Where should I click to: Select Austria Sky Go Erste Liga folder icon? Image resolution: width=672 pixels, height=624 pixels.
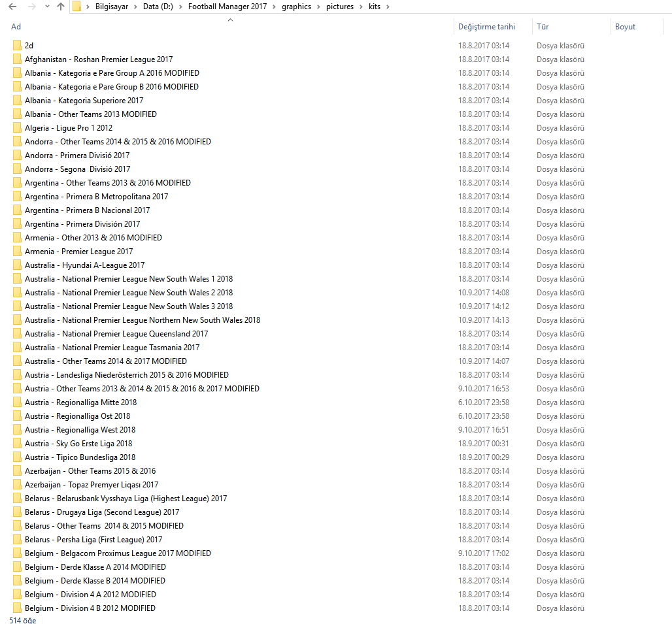17,443
